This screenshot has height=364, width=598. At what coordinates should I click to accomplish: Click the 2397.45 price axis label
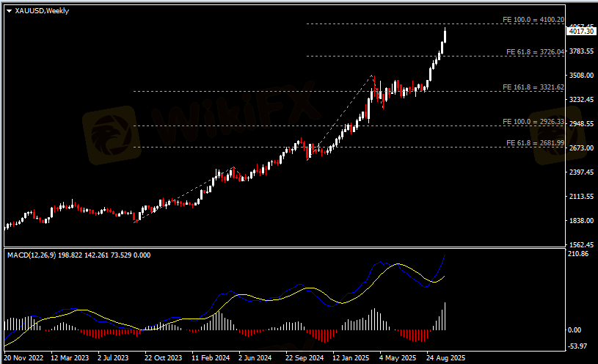click(x=580, y=172)
